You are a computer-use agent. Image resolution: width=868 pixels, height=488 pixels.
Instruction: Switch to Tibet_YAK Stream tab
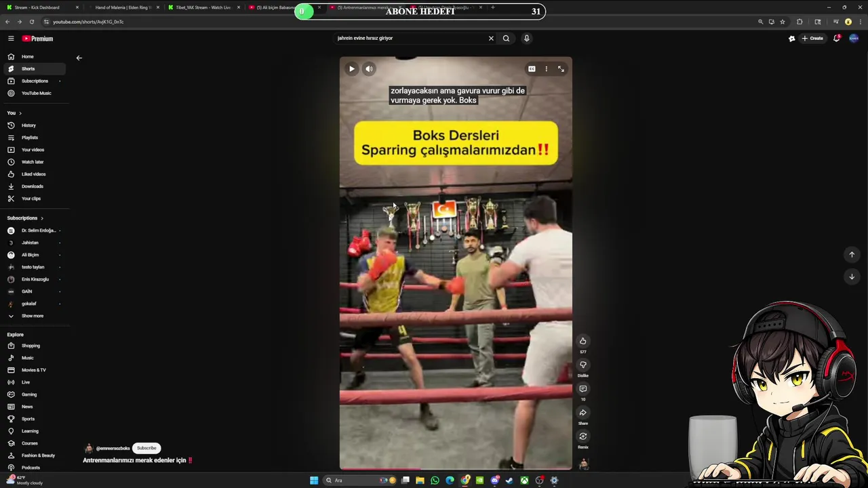click(x=203, y=7)
